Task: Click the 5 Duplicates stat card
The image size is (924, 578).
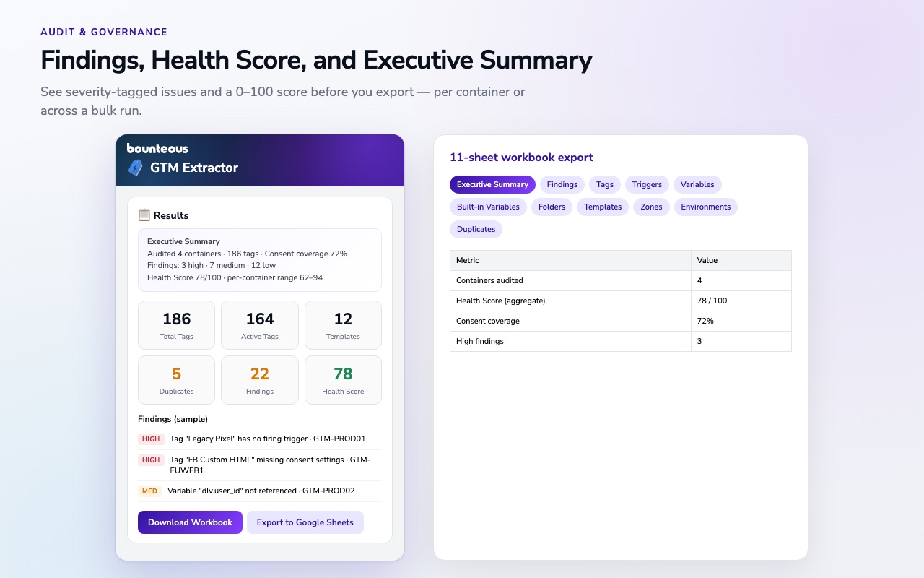Action: (x=176, y=380)
